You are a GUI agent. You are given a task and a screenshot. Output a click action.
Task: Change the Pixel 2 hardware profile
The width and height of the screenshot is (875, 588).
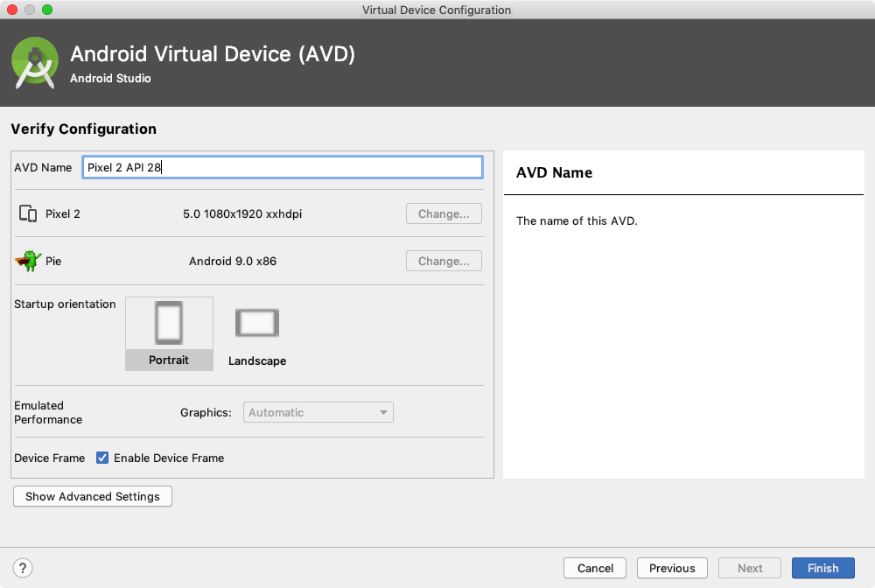pyautogui.click(x=444, y=213)
